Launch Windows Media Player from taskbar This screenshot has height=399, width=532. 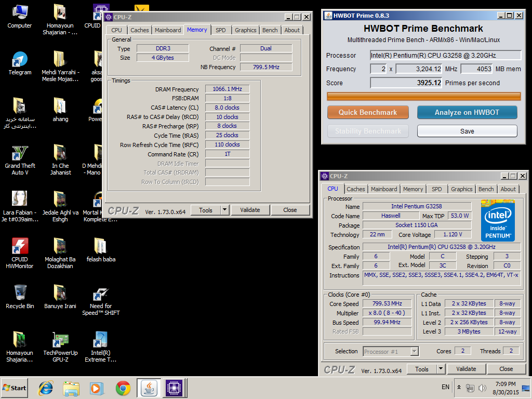click(x=97, y=388)
